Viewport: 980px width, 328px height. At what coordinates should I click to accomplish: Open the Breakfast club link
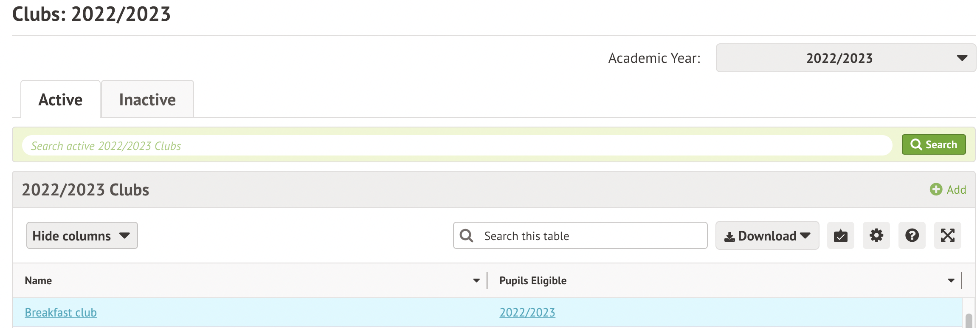click(x=61, y=313)
